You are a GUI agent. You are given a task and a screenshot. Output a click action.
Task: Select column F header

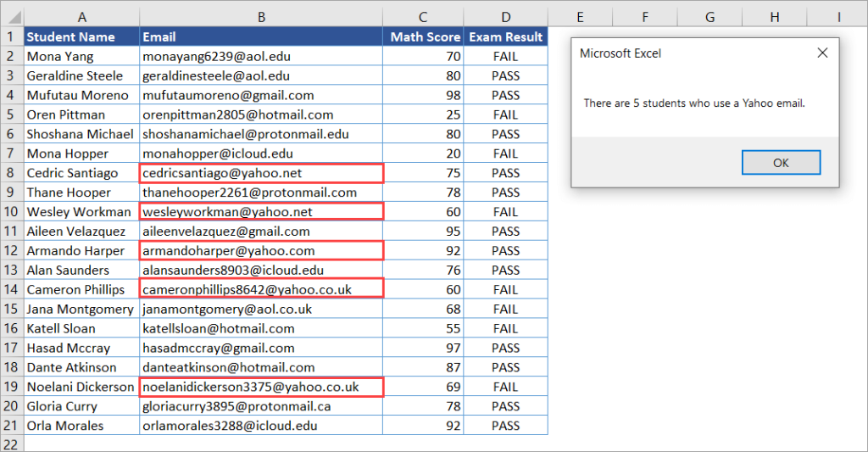tap(644, 18)
